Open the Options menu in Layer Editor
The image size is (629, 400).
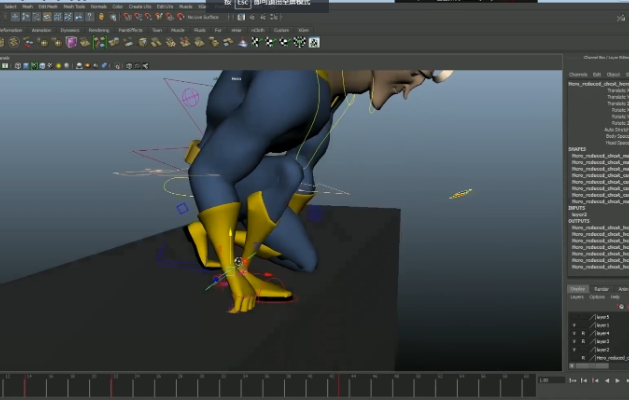597,297
